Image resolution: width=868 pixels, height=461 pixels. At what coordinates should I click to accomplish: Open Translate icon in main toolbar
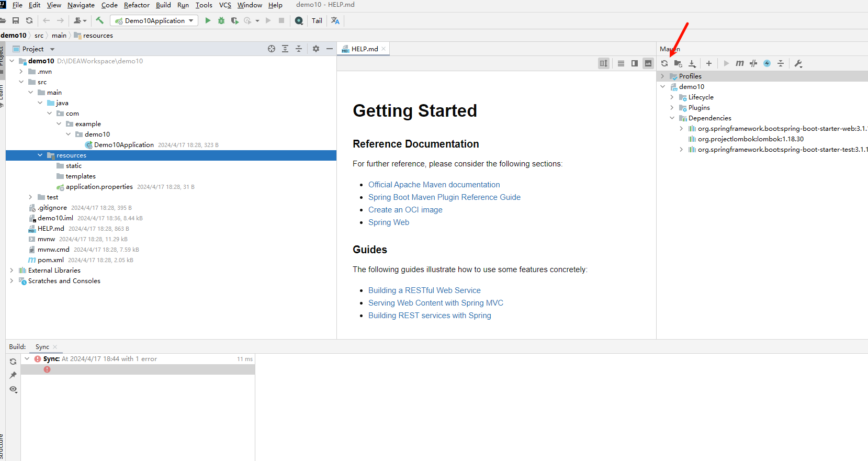tap(335, 20)
